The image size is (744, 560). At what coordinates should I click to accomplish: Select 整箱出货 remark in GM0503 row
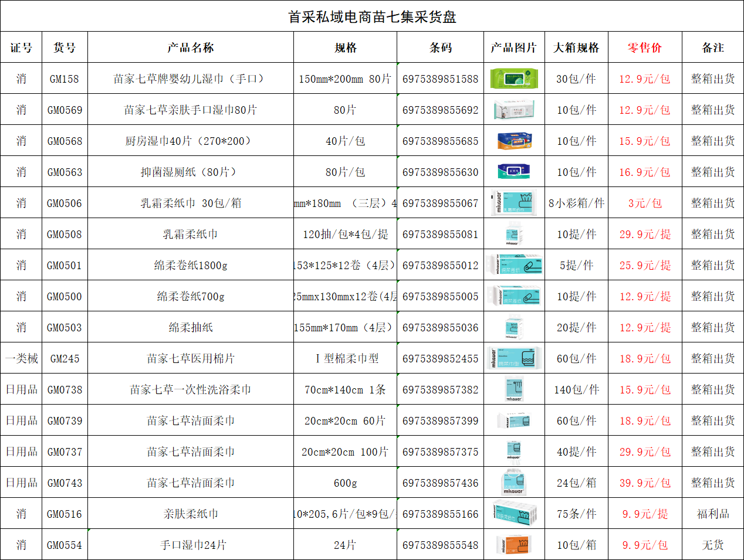(x=713, y=327)
